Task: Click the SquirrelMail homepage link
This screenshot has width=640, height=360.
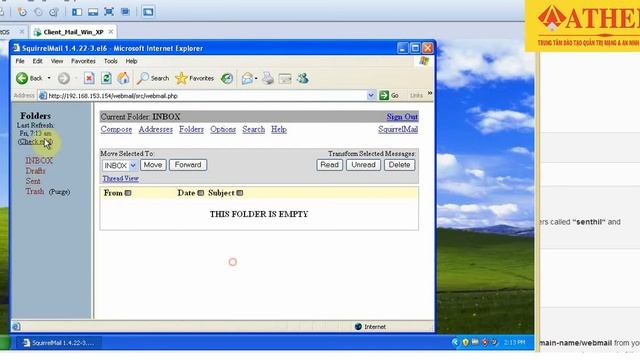Action: pyautogui.click(x=398, y=129)
